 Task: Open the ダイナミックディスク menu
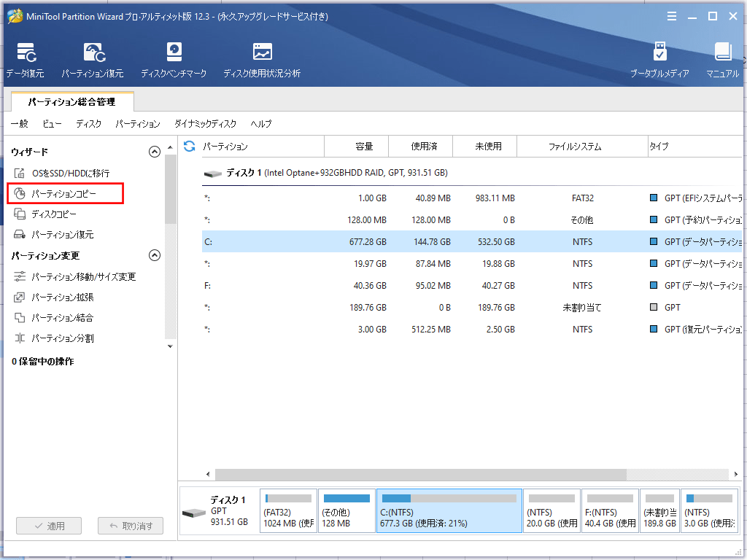[x=205, y=124]
